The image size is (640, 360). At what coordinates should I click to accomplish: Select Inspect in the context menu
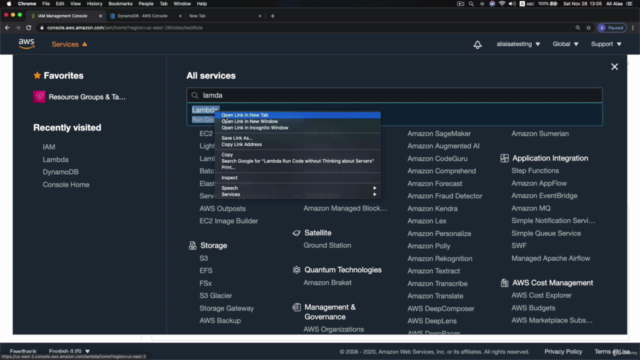(298, 178)
